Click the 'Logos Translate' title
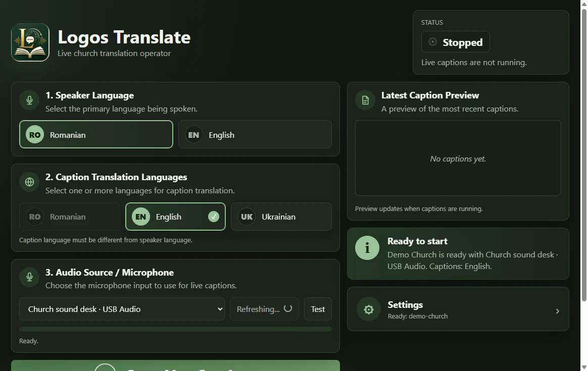Image resolution: width=588 pixels, height=371 pixels. (124, 37)
